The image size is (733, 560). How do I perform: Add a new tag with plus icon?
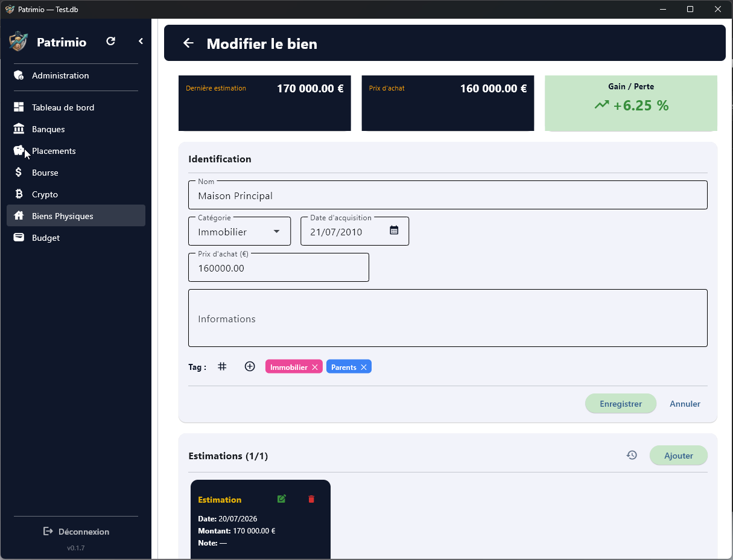[x=250, y=366]
